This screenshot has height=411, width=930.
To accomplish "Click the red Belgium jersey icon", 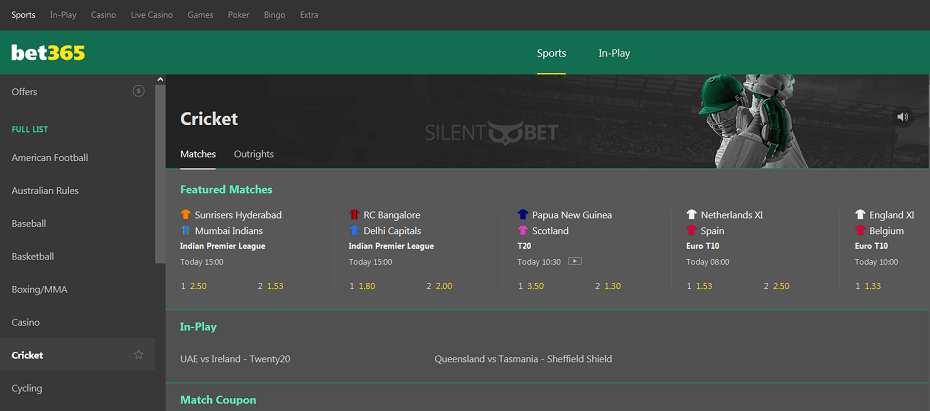I will pyautogui.click(x=860, y=230).
